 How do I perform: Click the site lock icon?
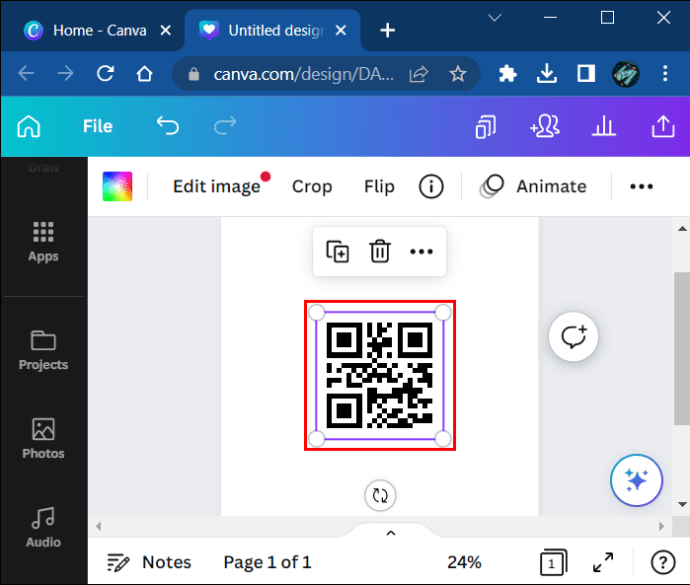tap(194, 74)
